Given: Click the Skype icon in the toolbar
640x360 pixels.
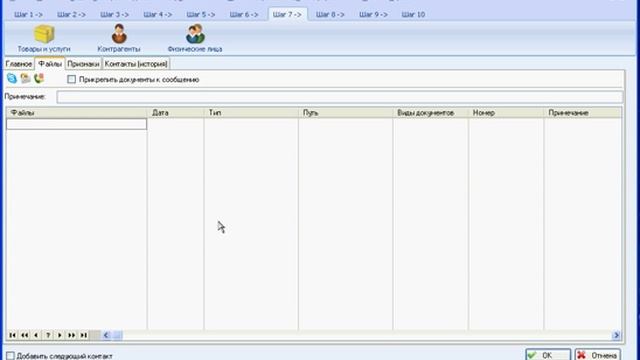Looking at the screenshot, I should [x=12, y=78].
